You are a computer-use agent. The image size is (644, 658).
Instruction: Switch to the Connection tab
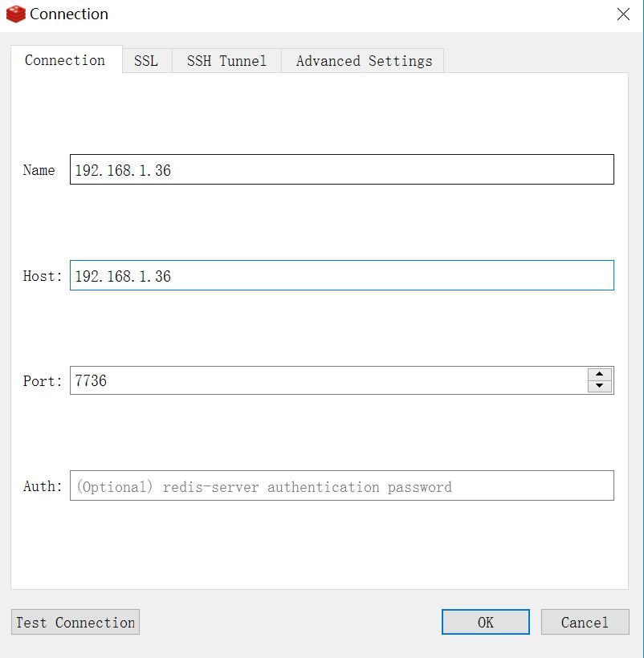[65, 60]
